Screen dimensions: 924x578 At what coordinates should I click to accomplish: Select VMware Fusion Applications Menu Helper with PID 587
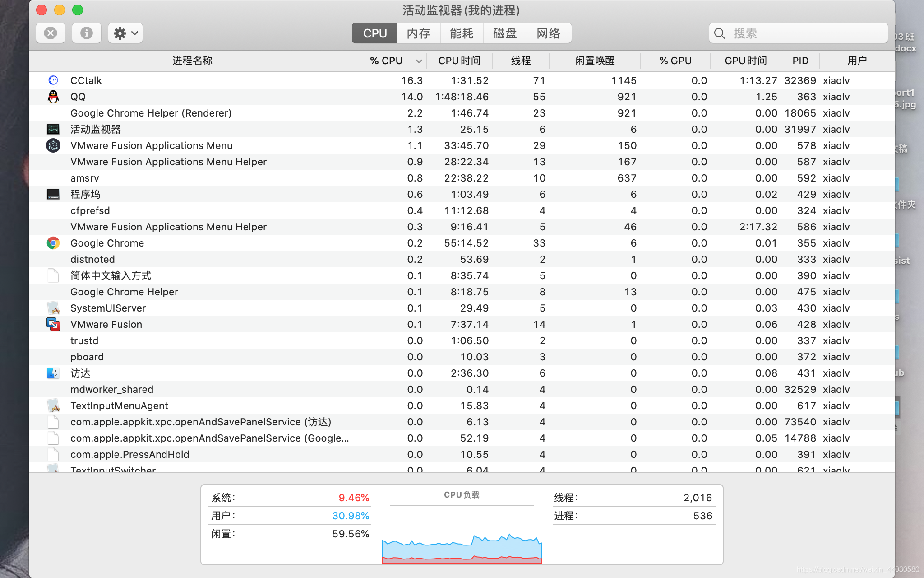(x=462, y=162)
